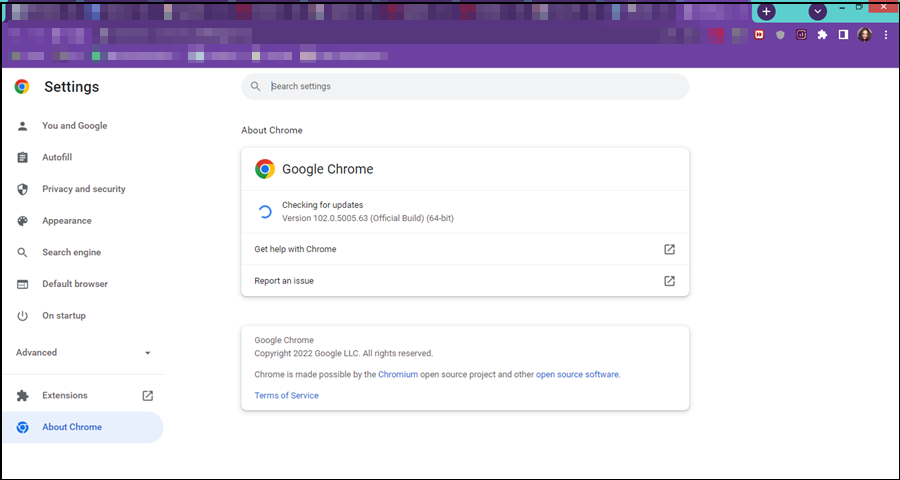900x480 pixels.
Task: Open the profile avatar menu
Action: point(864,34)
